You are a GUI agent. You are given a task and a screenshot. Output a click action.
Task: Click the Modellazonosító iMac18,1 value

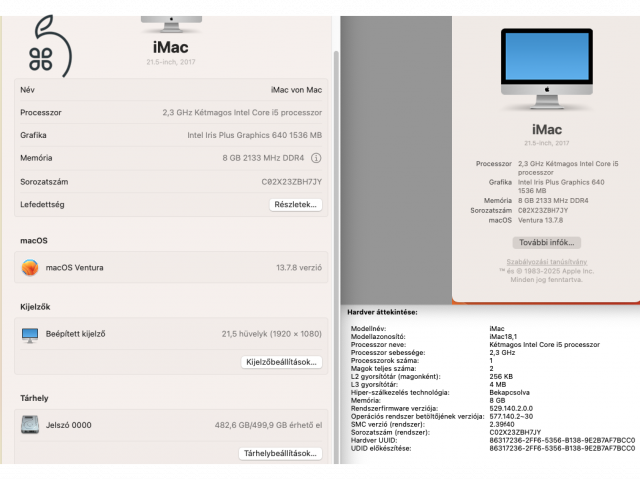click(503, 337)
